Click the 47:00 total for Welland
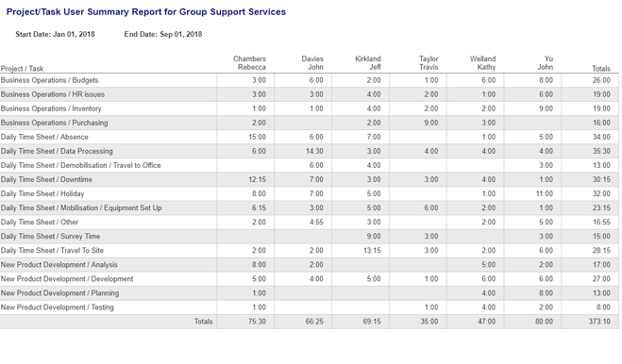 point(486,322)
